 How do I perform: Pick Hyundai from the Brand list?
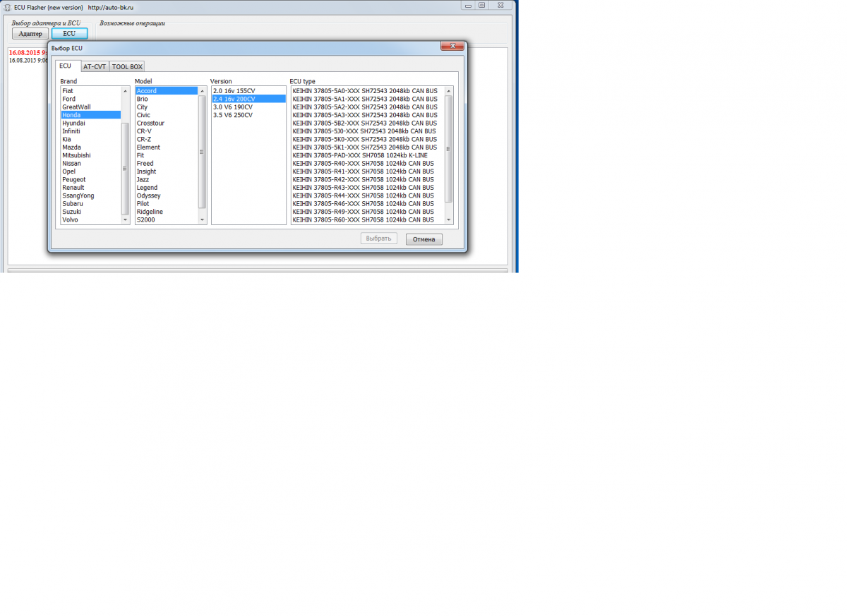tap(90, 123)
